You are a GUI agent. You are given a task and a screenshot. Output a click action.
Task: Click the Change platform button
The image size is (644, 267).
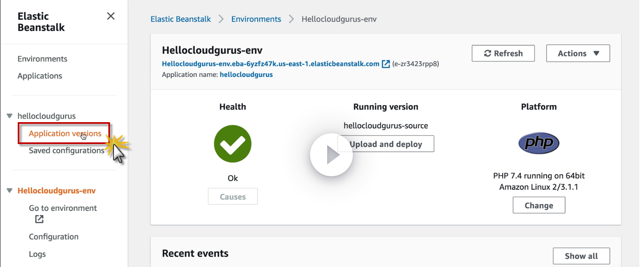[539, 205]
